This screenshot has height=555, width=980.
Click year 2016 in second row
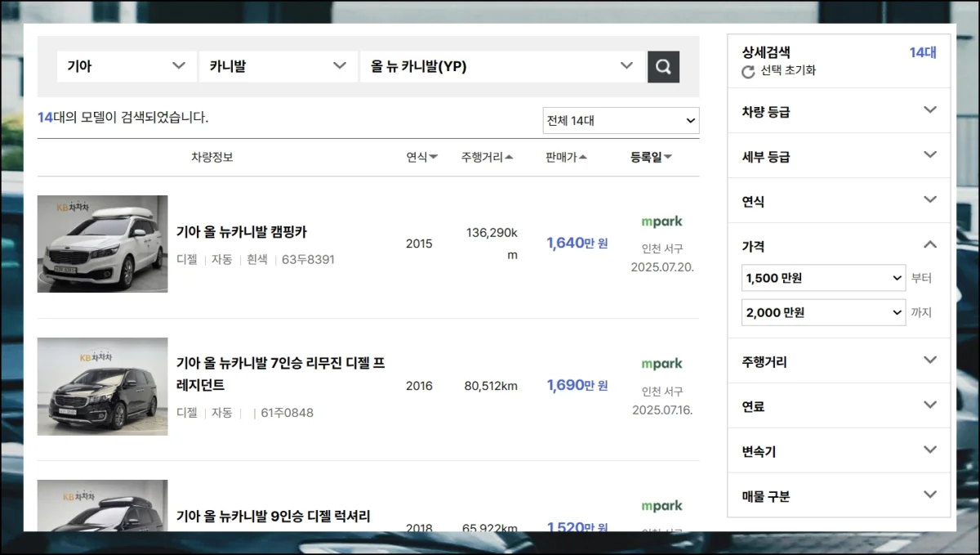[419, 386]
